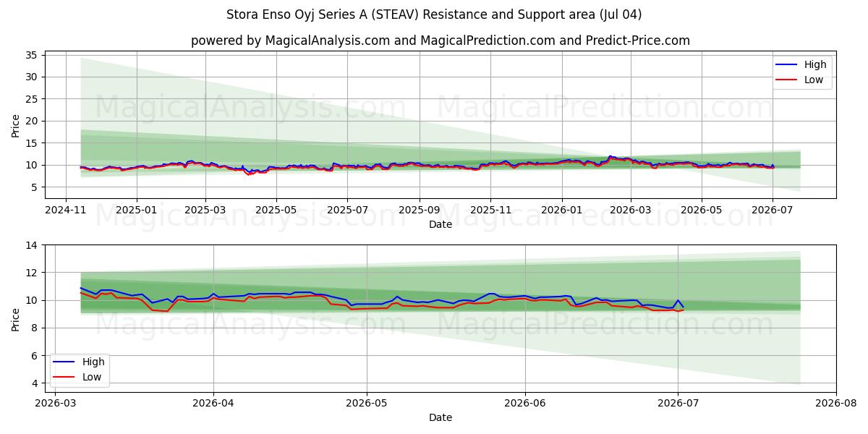Select the 'powered by MagicalAnalysis.com' subtitle line

441,41
